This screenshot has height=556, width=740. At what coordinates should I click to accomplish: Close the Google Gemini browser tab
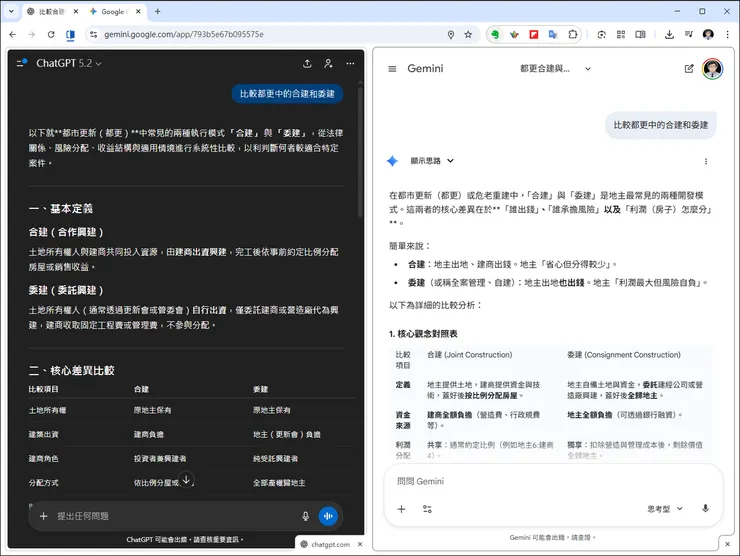pos(138,11)
